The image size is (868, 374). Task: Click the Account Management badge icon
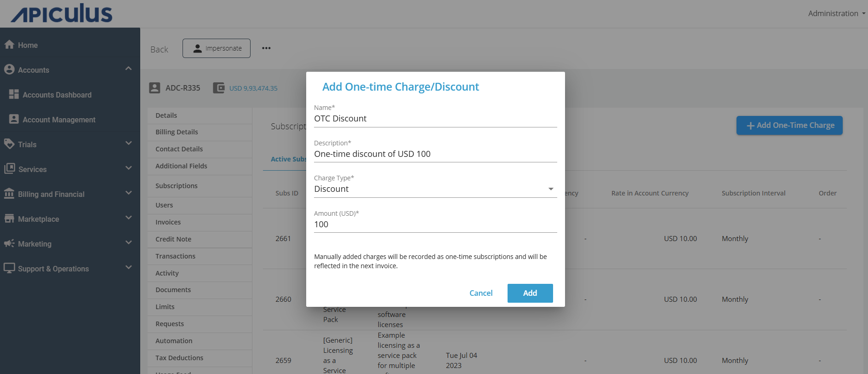tap(14, 119)
